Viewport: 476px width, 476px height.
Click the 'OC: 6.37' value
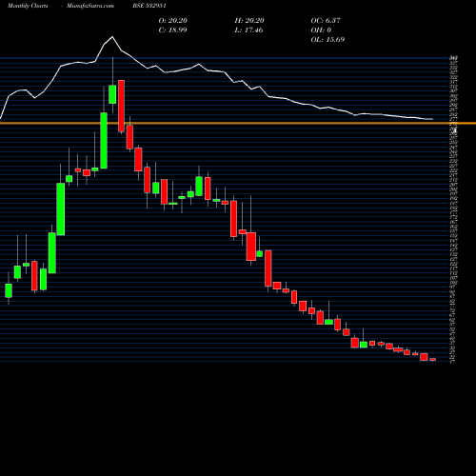tap(326, 21)
